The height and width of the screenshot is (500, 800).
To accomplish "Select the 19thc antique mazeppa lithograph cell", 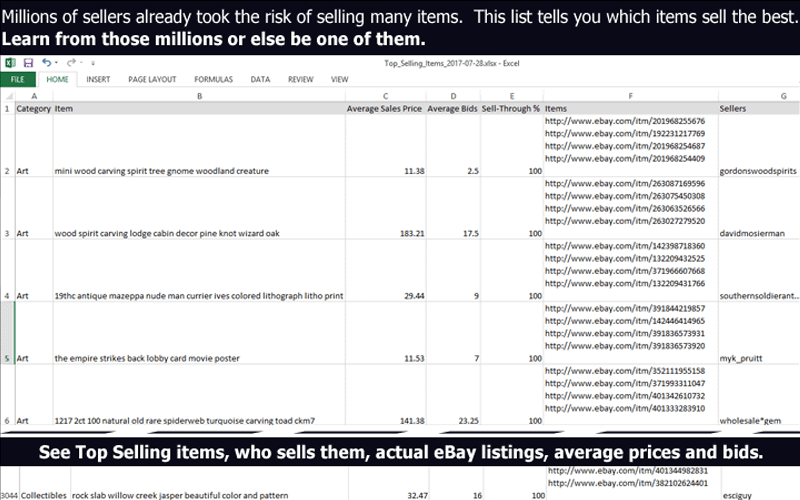I will click(x=199, y=270).
